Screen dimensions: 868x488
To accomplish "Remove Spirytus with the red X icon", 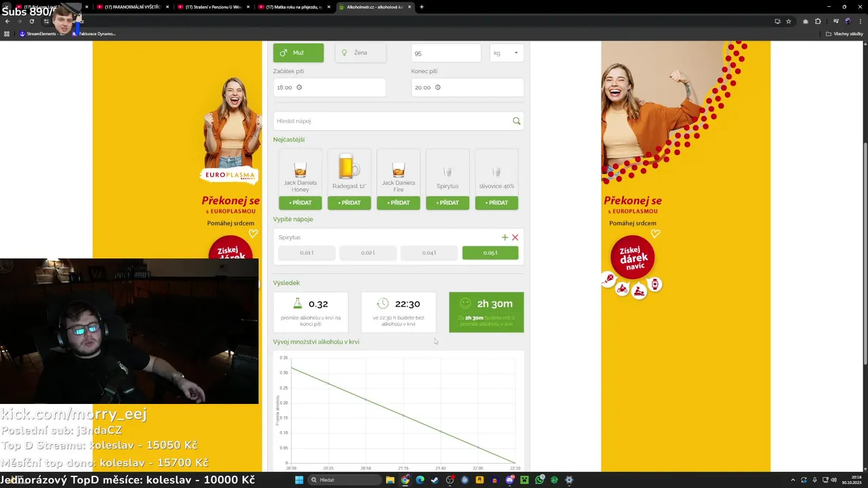I will [515, 237].
